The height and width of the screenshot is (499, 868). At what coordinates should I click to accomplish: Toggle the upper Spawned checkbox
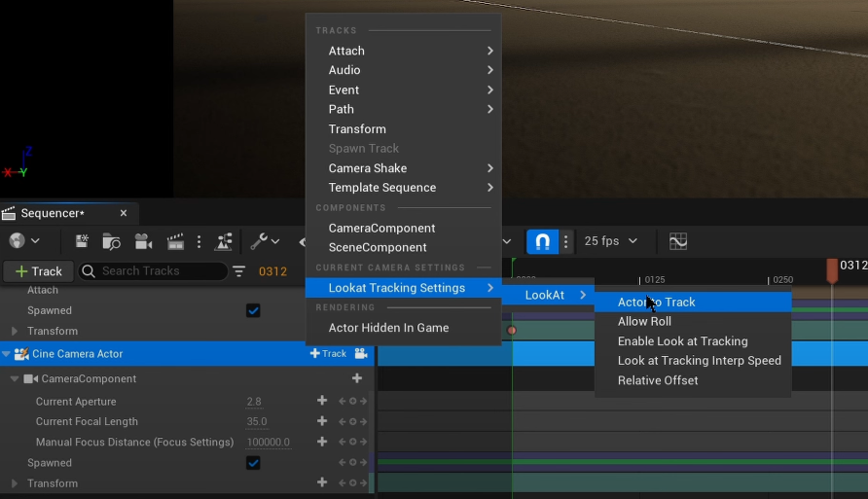253,310
